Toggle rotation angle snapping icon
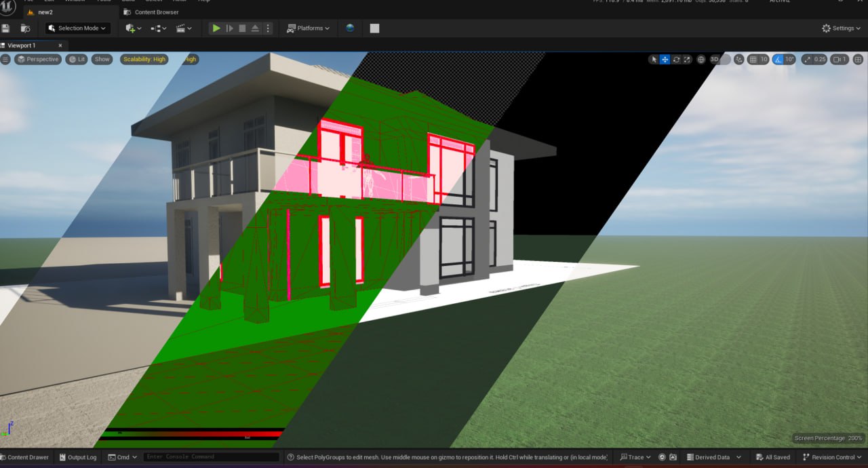868x468 pixels. [778, 60]
